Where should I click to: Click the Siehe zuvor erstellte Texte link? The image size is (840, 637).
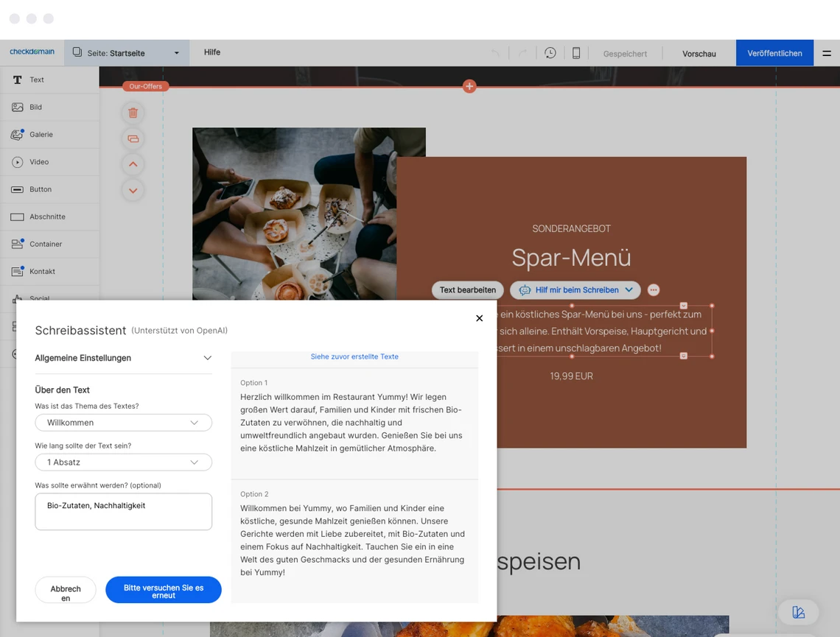pyautogui.click(x=354, y=356)
